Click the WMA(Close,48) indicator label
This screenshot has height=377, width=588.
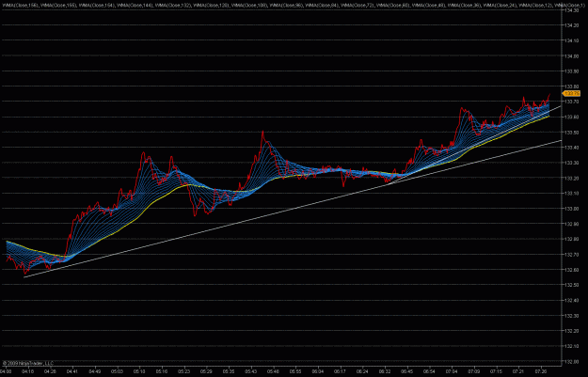[429, 6]
